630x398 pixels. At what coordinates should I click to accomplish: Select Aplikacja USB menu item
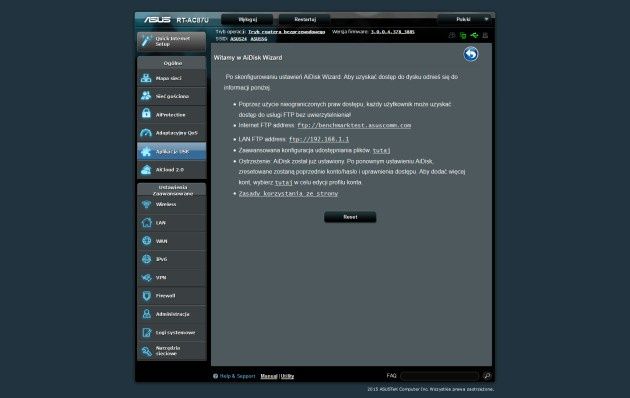[172, 151]
